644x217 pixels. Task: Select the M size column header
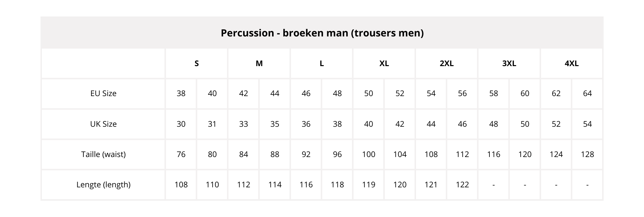259,63
